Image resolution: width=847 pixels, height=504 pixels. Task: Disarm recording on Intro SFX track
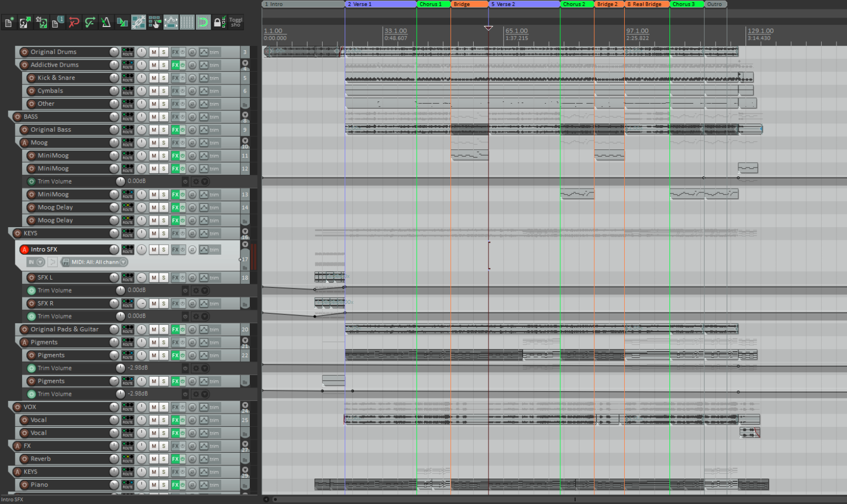point(24,249)
